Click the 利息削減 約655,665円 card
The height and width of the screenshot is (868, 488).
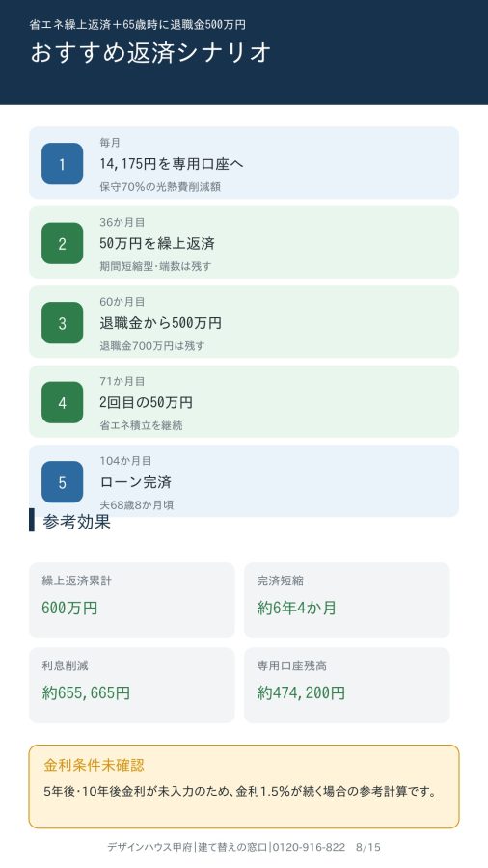click(x=132, y=686)
